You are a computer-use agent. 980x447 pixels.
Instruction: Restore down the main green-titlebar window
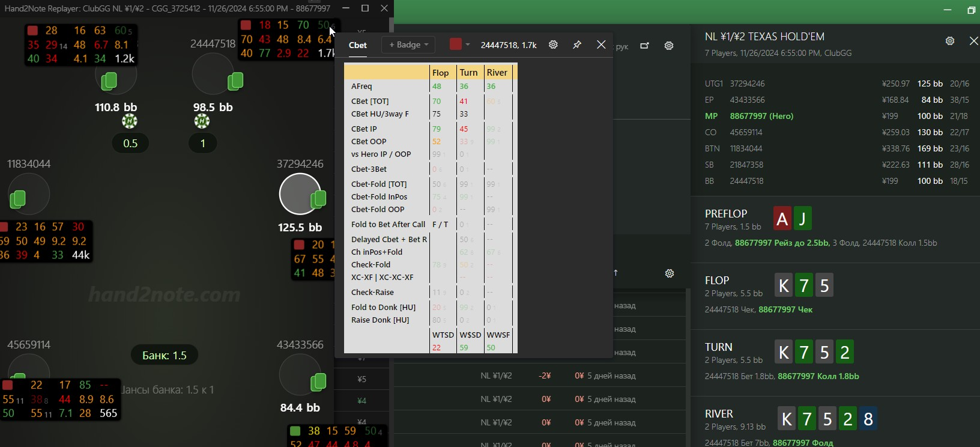coord(971,10)
